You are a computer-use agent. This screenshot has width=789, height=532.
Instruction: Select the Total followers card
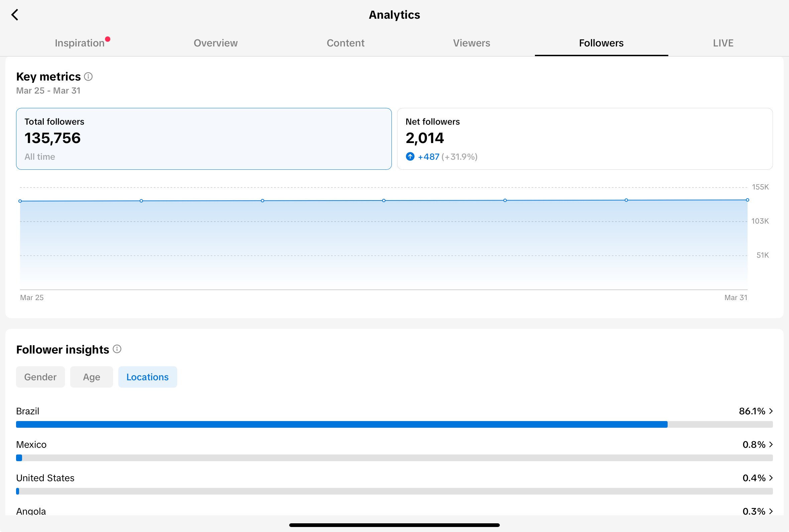(x=204, y=139)
